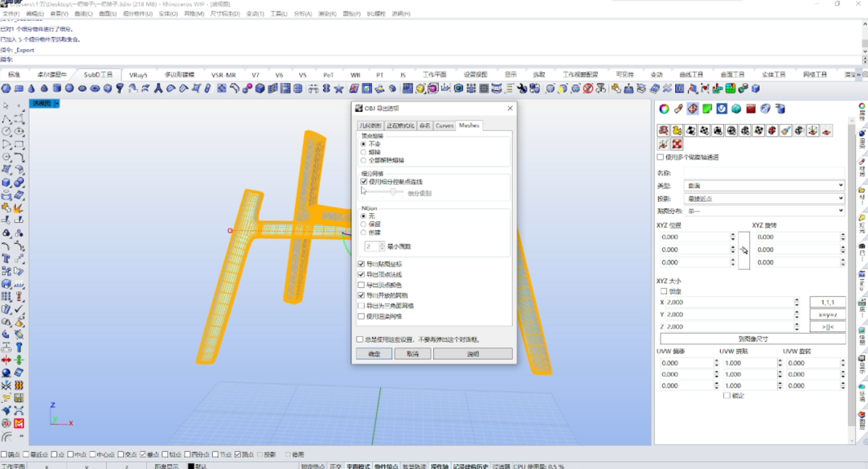Toggle 使用细分控制点连线 checkbox

click(364, 182)
